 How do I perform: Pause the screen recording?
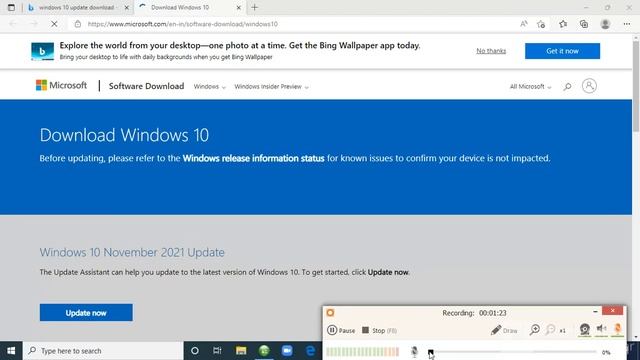click(341, 330)
